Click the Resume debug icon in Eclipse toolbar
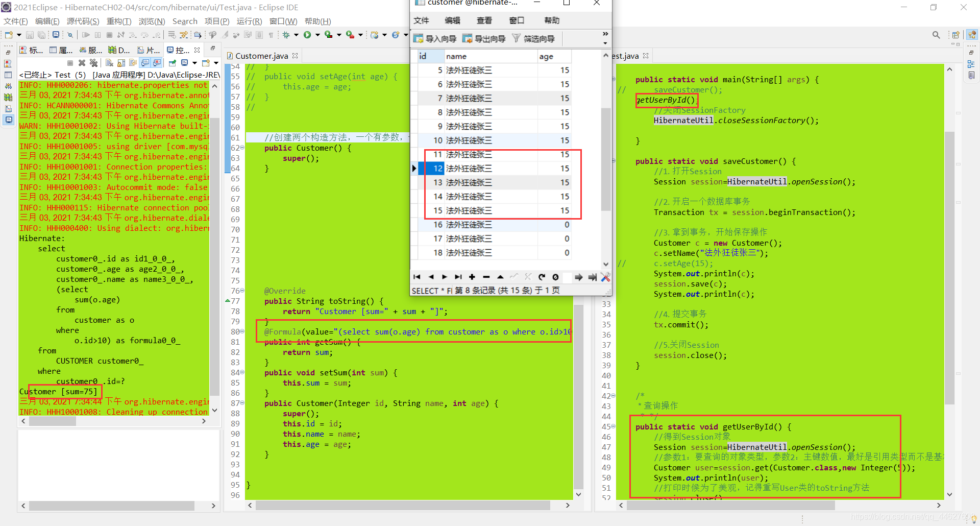 (x=86, y=35)
